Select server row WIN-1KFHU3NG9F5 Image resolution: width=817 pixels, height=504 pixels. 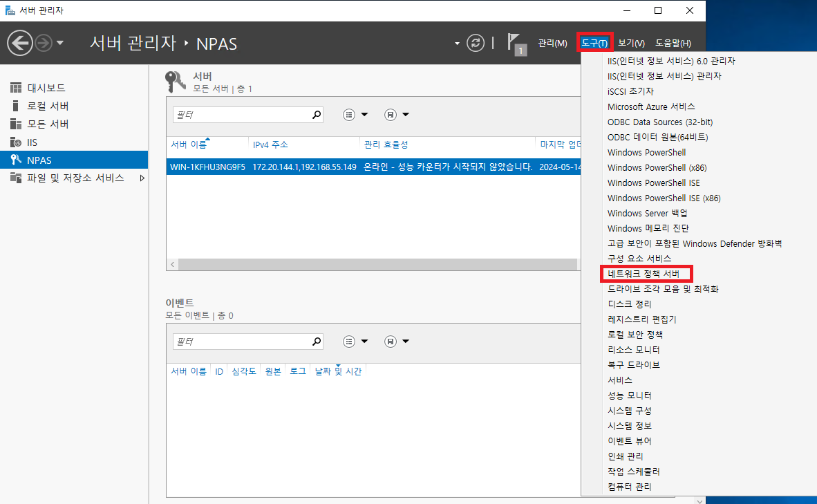pyautogui.click(x=373, y=167)
